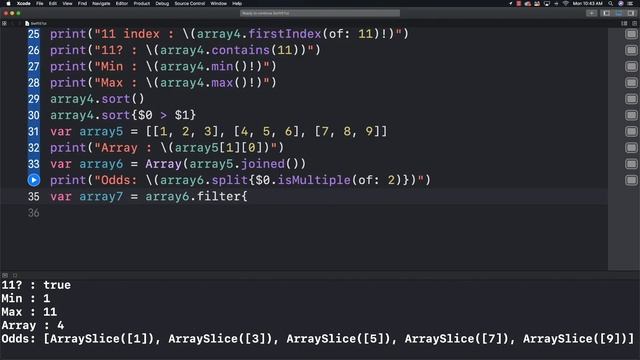Screen dimensions: 640x360
Task: Open the Help menu
Action: pos(237,3)
